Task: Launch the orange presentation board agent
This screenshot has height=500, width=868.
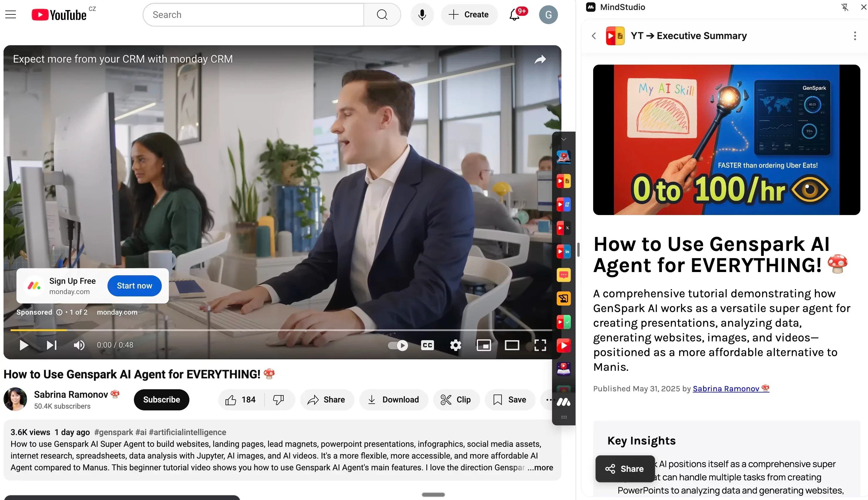Action: tap(563, 298)
